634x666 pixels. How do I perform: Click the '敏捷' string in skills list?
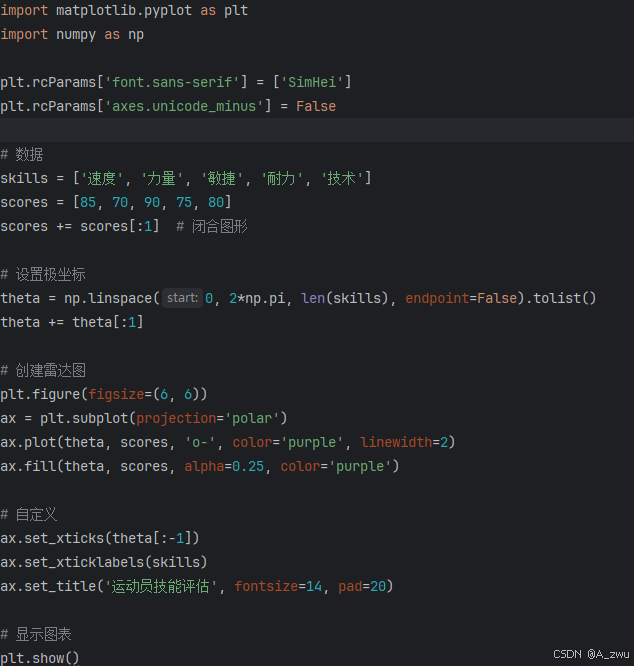[222, 178]
